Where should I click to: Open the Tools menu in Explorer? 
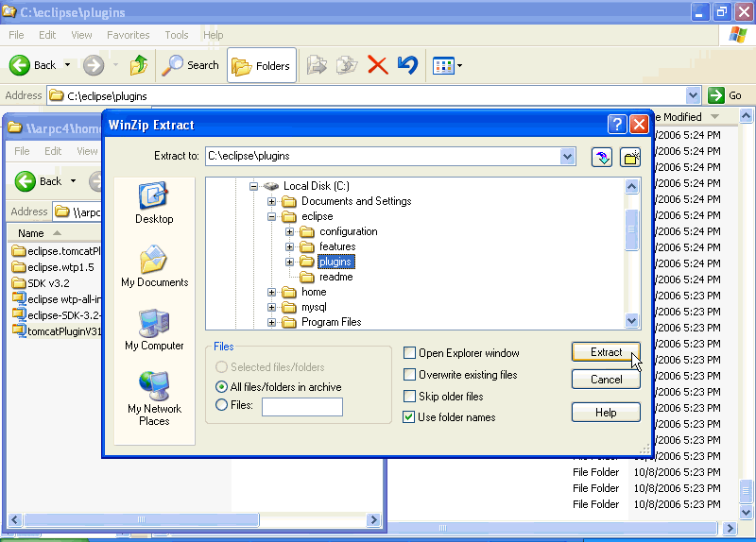pos(177,35)
